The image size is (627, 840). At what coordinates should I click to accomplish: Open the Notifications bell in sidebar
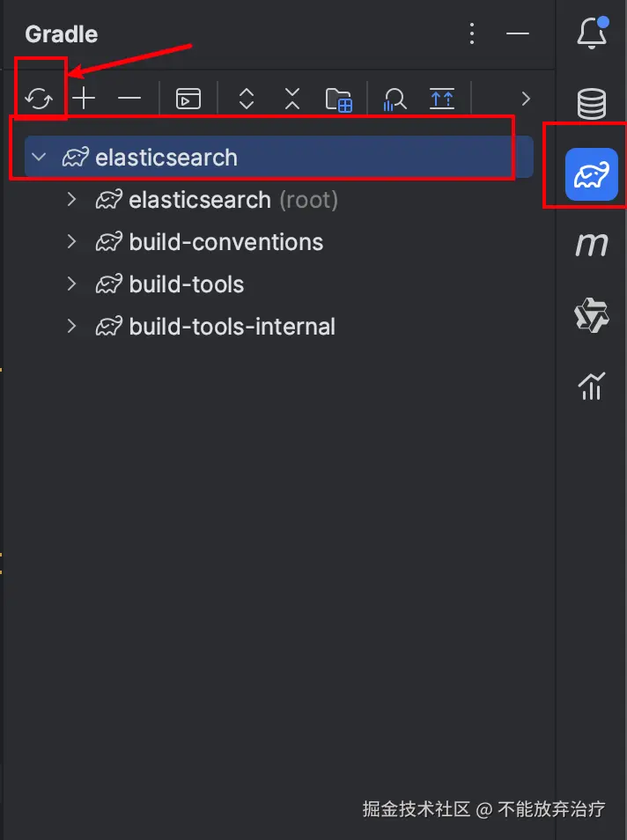pyautogui.click(x=592, y=35)
